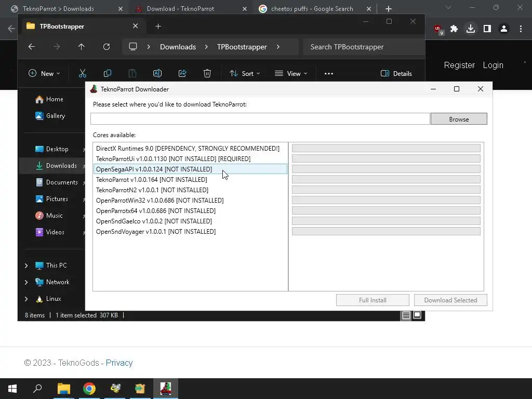Click the Paste clipboard icon in Explorer toolbar
Screen dimensions: 532x399
tap(132, 73)
